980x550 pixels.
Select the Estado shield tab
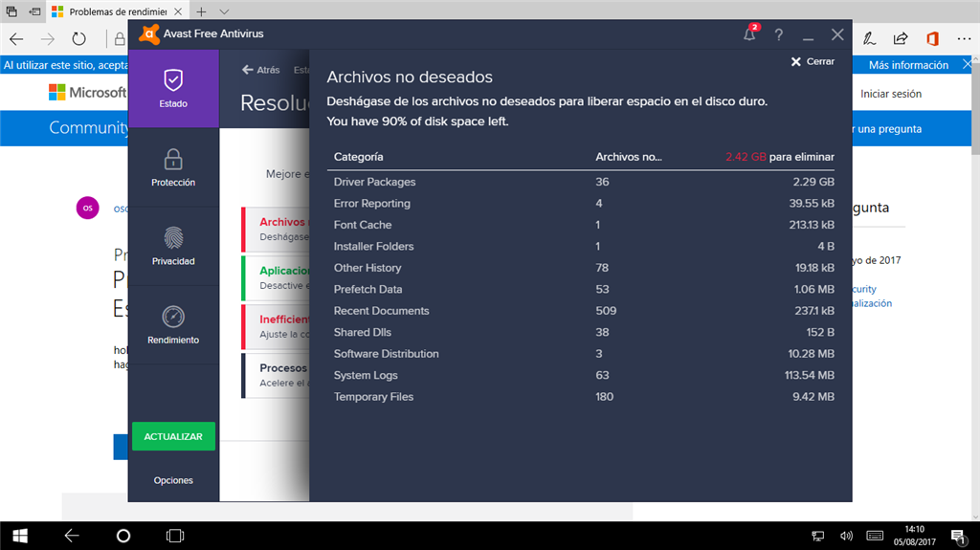(x=173, y=89)
